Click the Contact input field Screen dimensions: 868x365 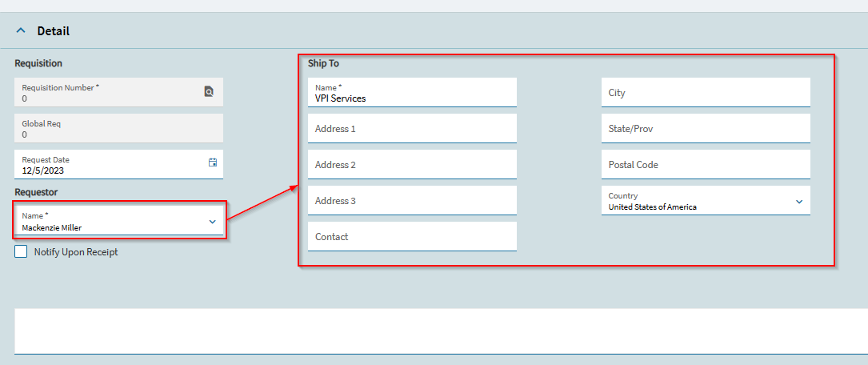(413, 236)
